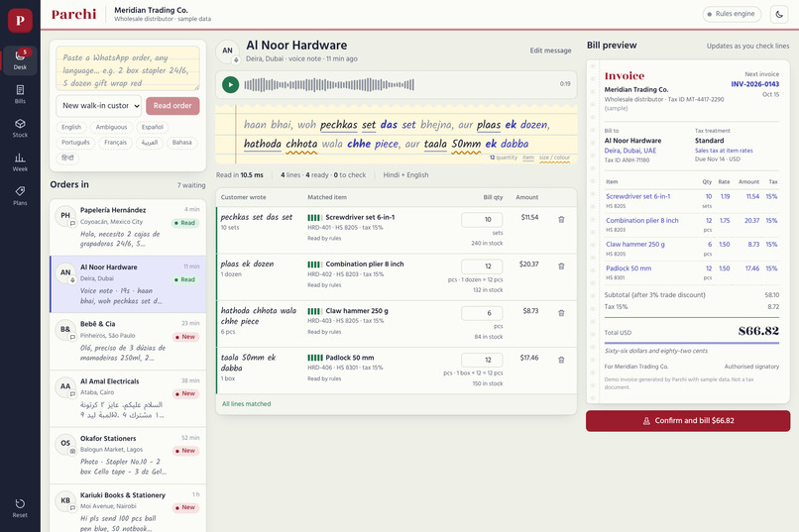Viewport: 799px width, 532px height.
Task: Delete the Screwdriver set 6-in-1 line
Action: (x=561, y=219)
